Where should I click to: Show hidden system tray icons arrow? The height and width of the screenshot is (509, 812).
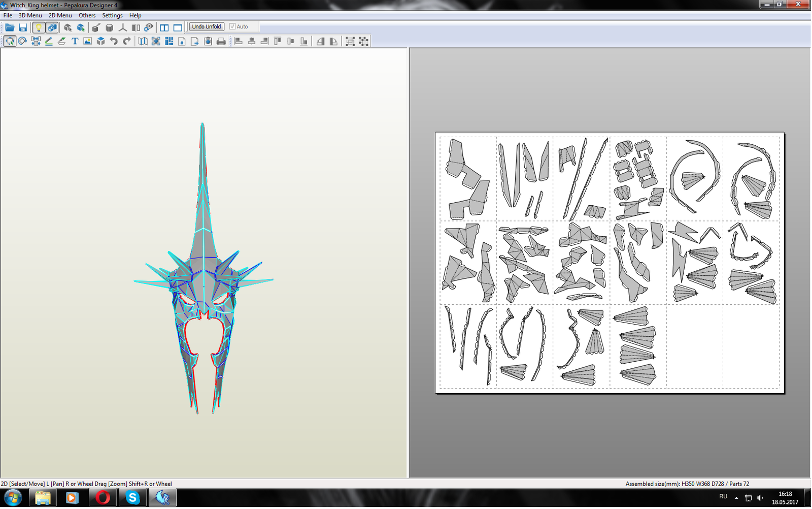point(736,498)
